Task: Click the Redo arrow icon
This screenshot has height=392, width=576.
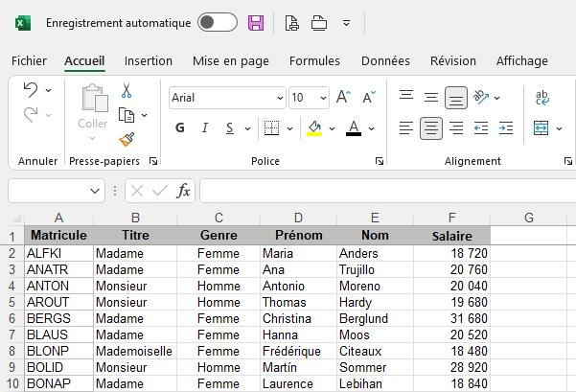Action: point(31,115)
